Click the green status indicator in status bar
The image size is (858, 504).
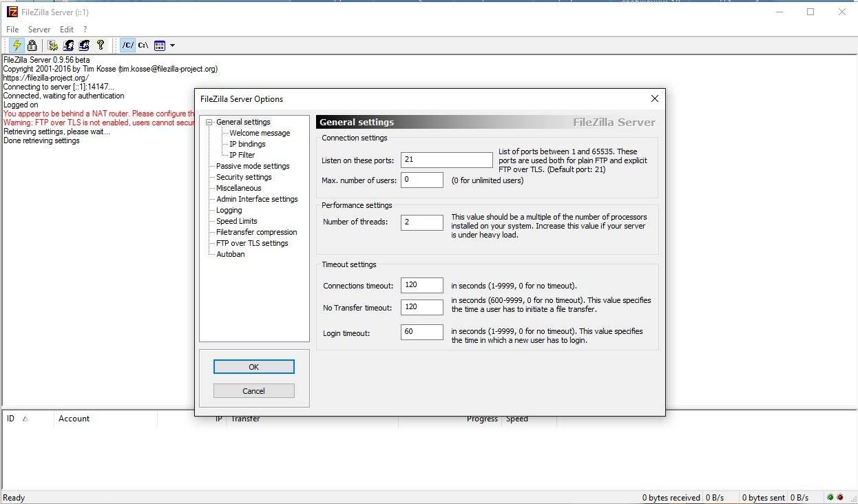pos(830,497)
